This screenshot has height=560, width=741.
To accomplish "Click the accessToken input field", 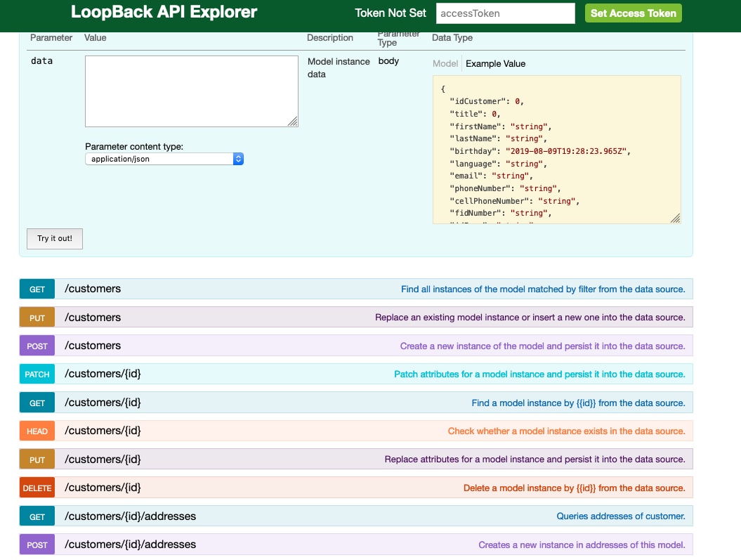I will click(x=505, y=13).
